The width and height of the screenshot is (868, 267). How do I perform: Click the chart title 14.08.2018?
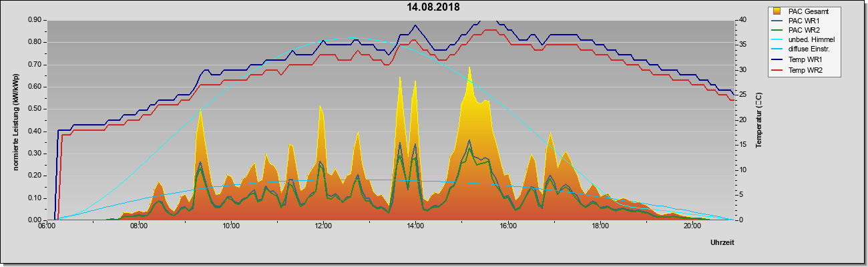coord(433,7)
